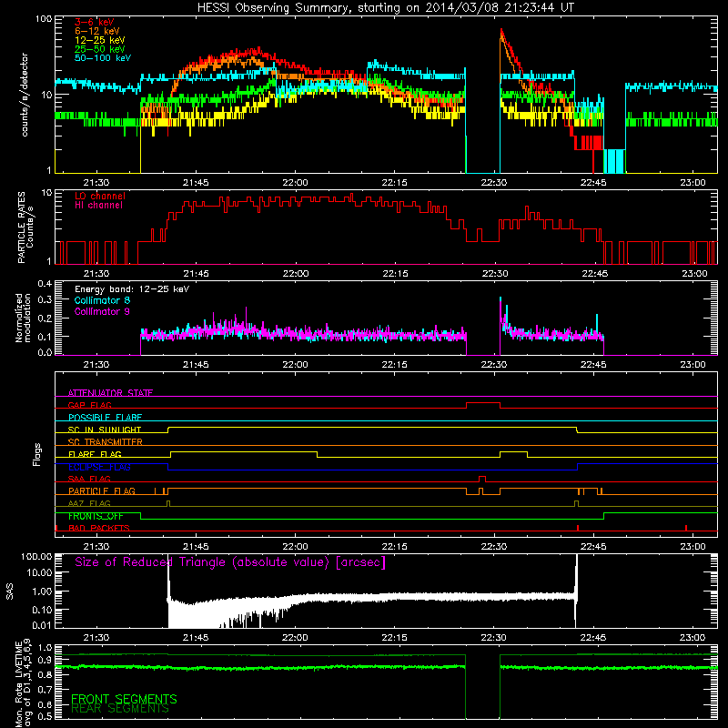This screenshot has height=728, width=728.
Task: Select the FRONT SEGMENTS legend label
Action: 124,699
